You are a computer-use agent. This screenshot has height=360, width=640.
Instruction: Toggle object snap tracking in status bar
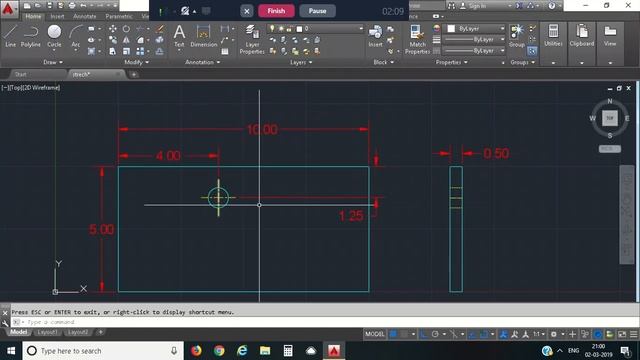pyautogui.click(x=473, y=334)
